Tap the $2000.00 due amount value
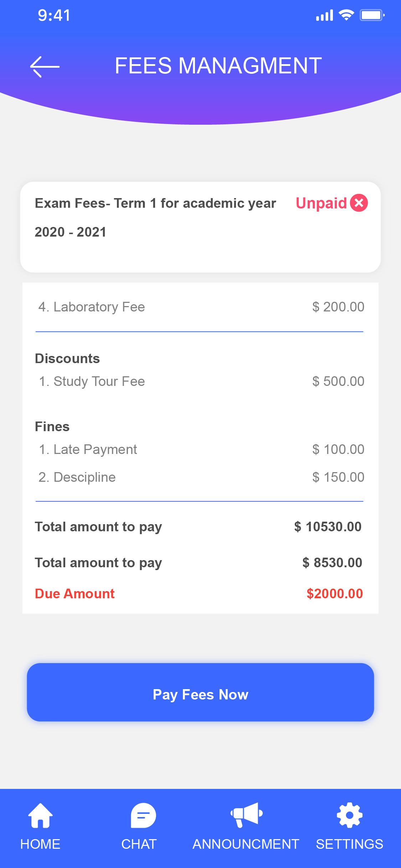This screenshot has width=401, height=868. click(x=334, y=594)
